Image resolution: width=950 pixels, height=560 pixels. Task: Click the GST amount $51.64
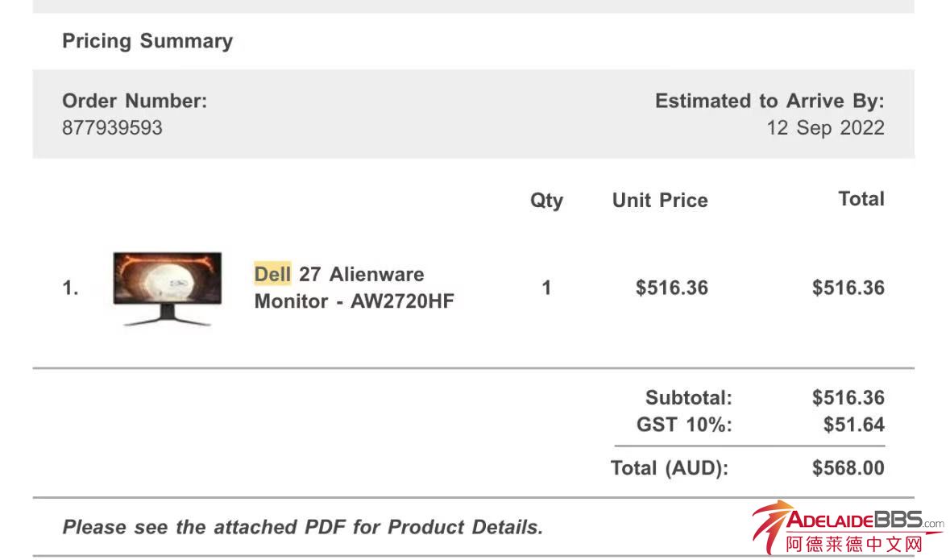click(x=853, y=424)
